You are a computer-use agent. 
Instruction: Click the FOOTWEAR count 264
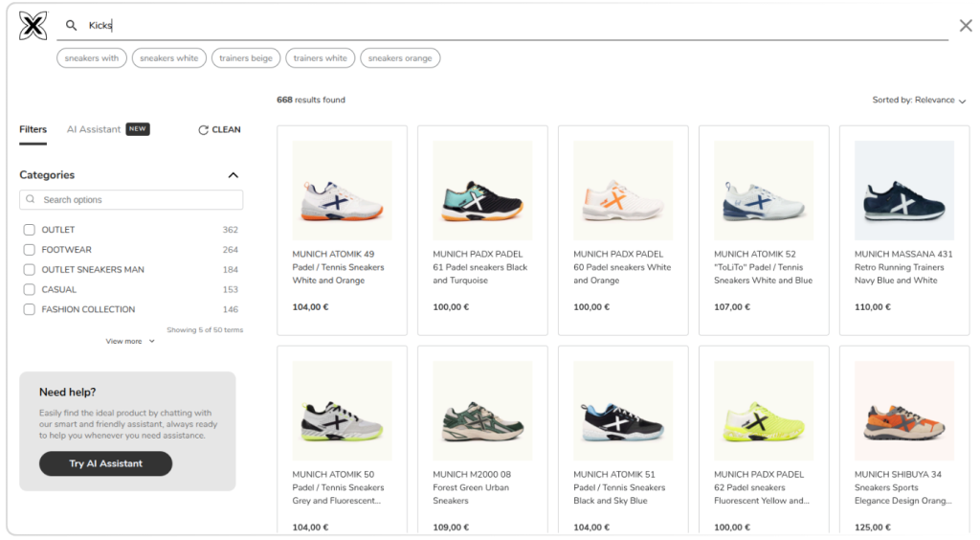[230, 250]
